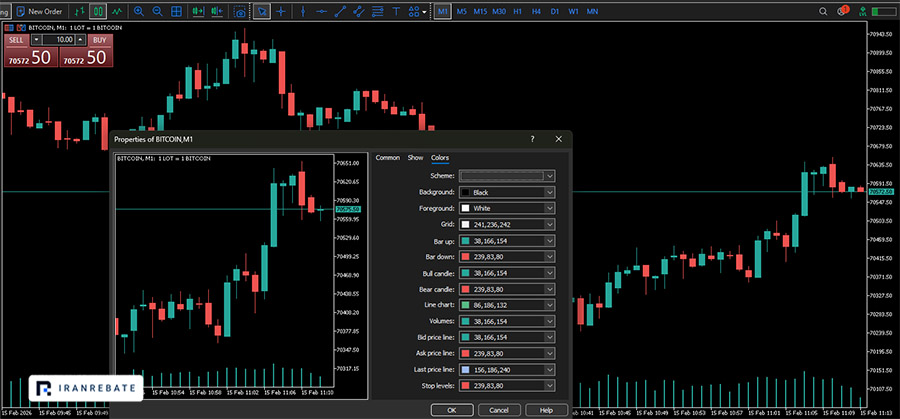This screenshot has width=900, height=419.
Task: Select the Fibonacci retracement tool
Action: pos(378,11)
